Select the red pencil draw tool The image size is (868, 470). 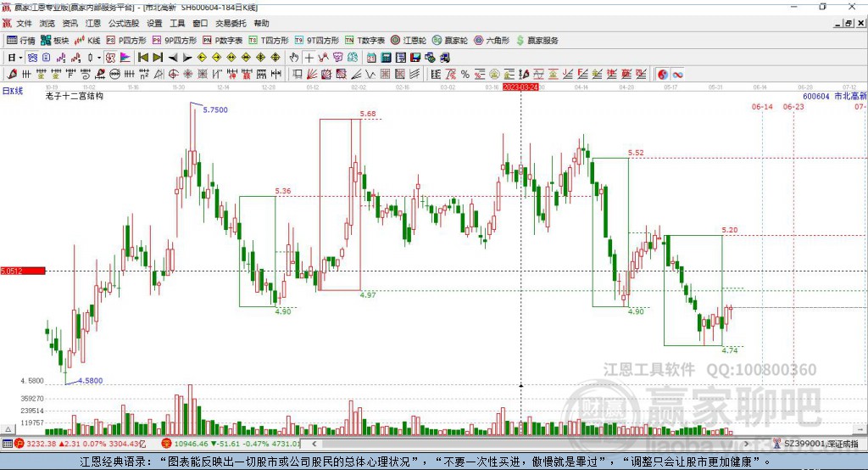tap(12, 74)
